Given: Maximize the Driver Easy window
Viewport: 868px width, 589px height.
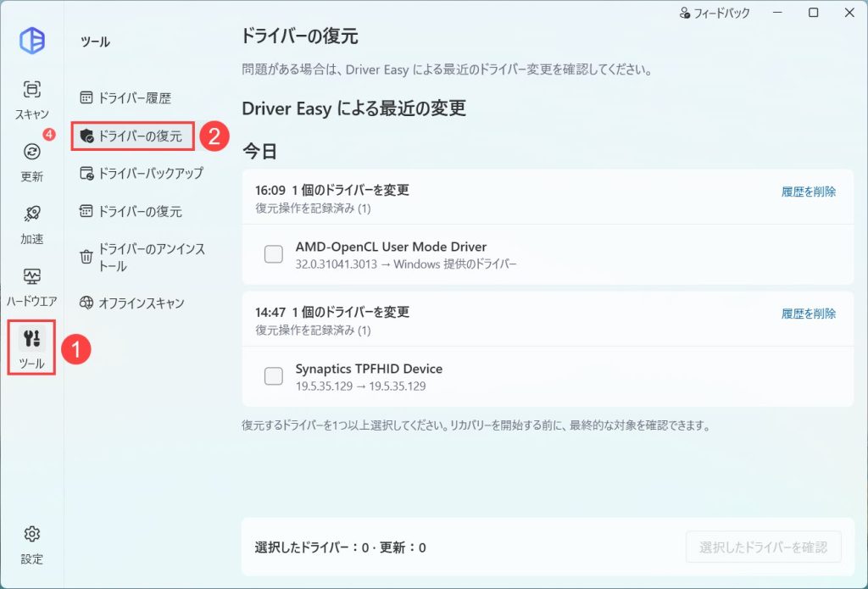Looking at the screenshot, I should click(813, 12).
